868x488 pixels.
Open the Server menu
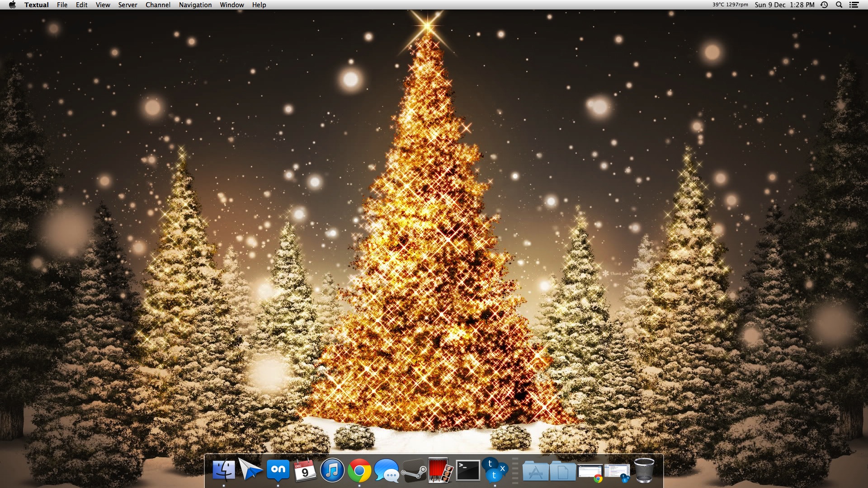point(127,5)
